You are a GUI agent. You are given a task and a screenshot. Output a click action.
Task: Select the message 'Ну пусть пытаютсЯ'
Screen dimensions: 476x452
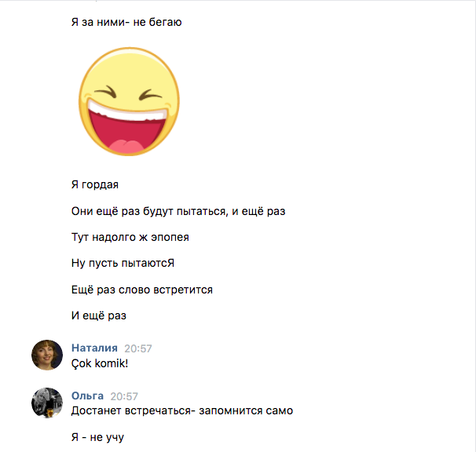[123, 263]
